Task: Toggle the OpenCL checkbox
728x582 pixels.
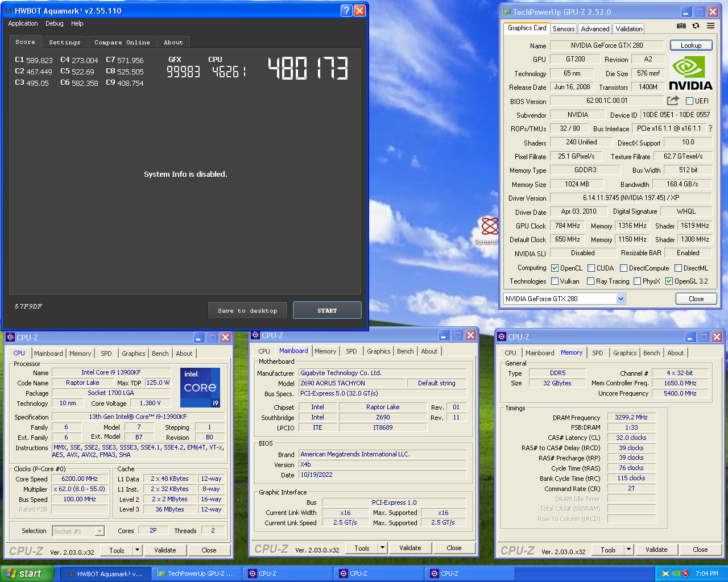Action: pos(555,268)
